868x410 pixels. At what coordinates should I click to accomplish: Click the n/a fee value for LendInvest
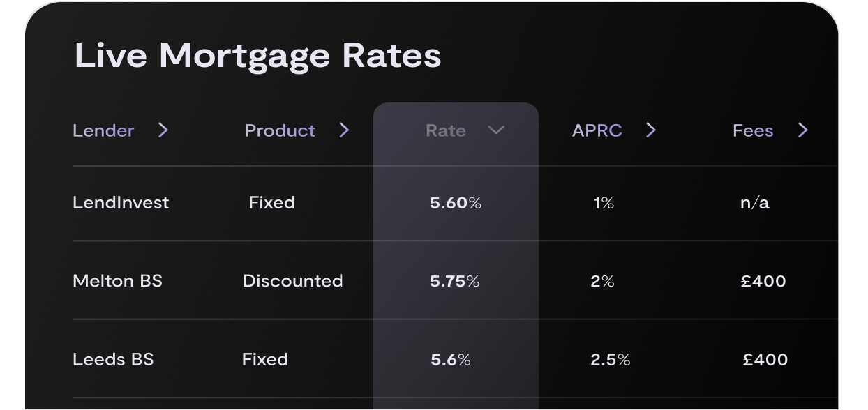[x=756, y=203]
